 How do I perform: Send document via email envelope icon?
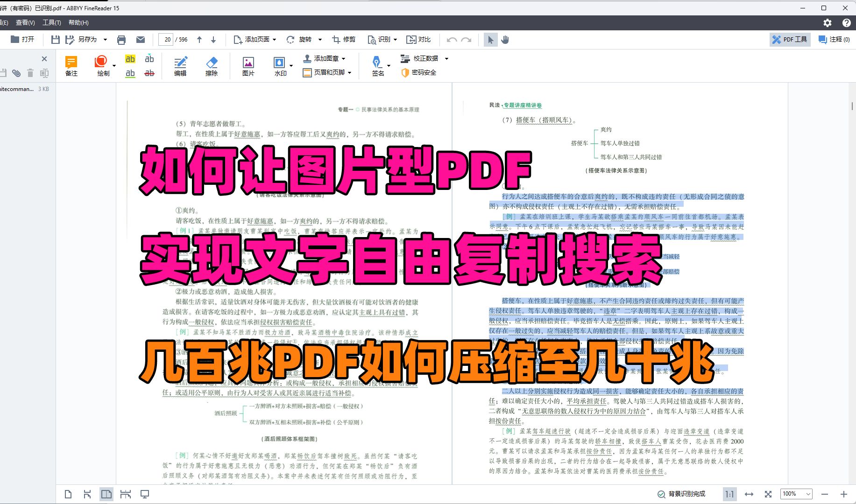[141, 40]
